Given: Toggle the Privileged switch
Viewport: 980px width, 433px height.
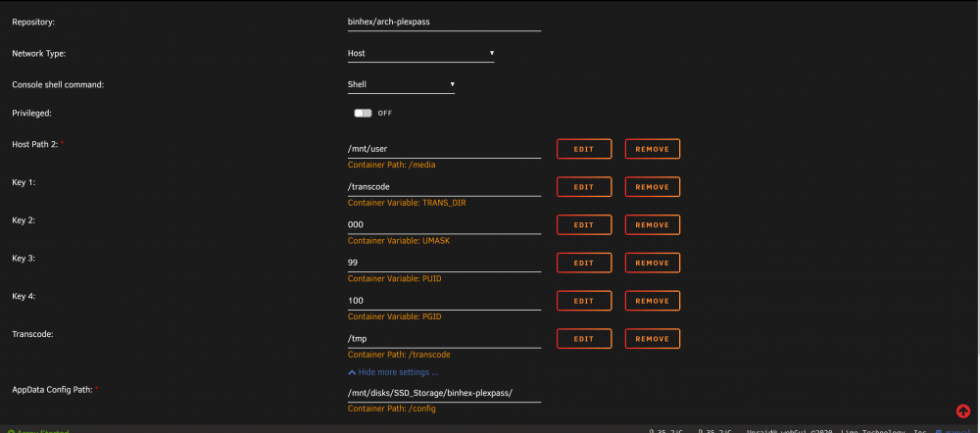Looking at the screenshot, I should click(x=363, y=113).
